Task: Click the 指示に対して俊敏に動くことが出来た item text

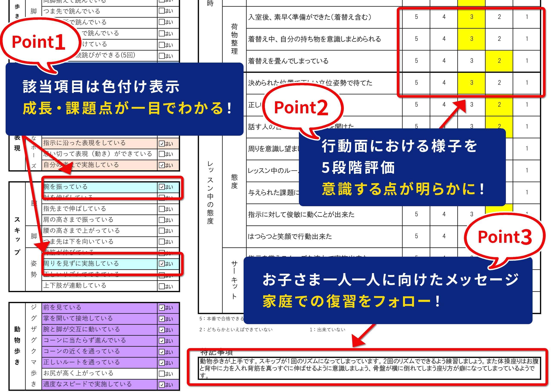Action: 301,214
